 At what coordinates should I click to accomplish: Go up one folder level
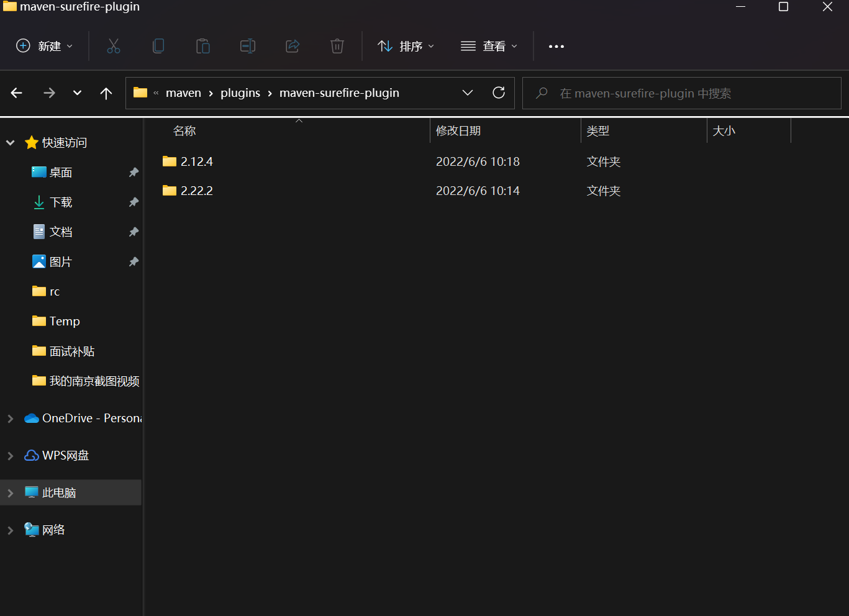click(106, 93)
